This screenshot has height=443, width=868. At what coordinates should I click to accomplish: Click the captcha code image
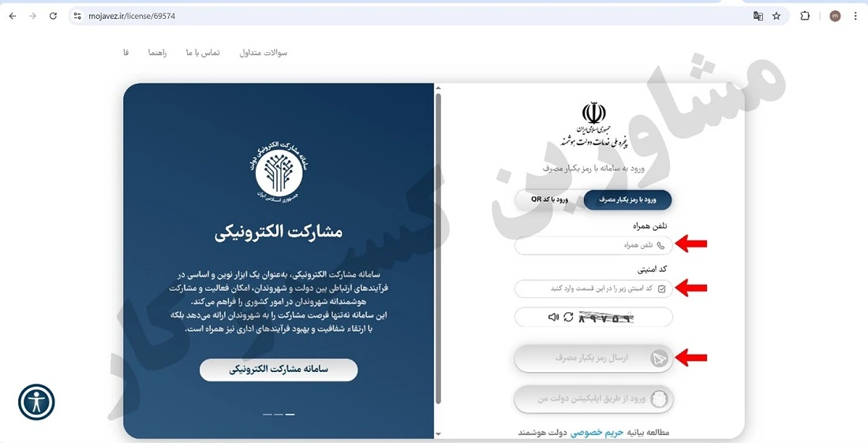(605, 318)
